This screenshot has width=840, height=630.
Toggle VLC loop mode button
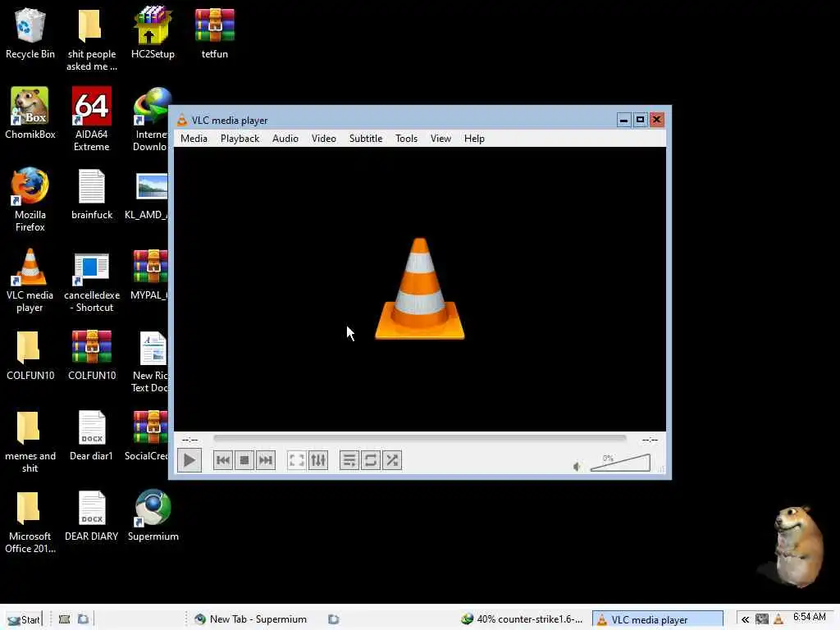coord(370,460)
